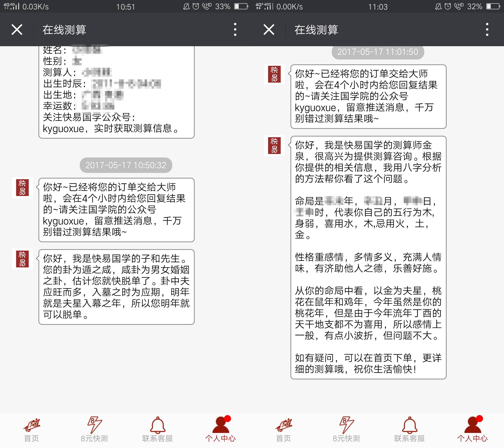
Task: Tap 8元快测 lightning icon on right screen
Action: [346, 425]
